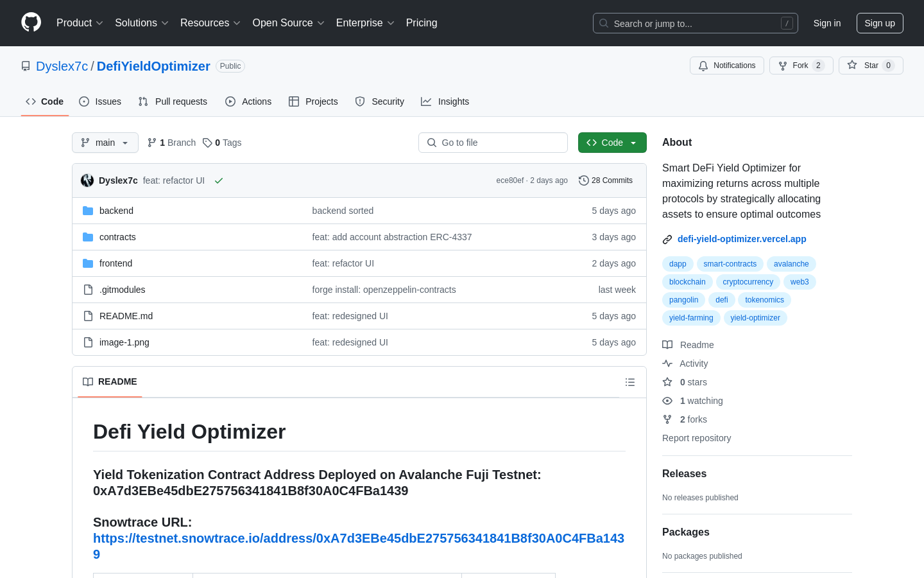
Task: Open the Enterprise dropdown
Action: pos(364,23)
